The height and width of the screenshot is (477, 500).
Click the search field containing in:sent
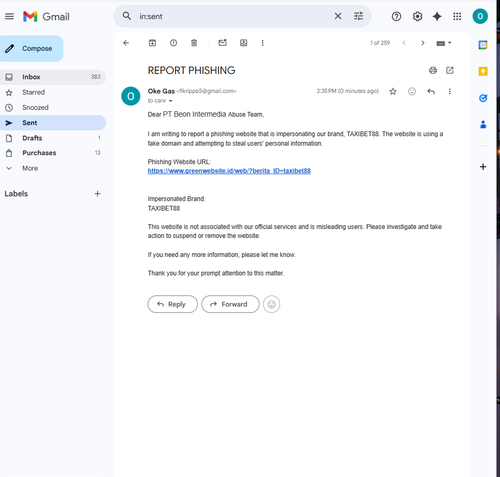(233, 16)
